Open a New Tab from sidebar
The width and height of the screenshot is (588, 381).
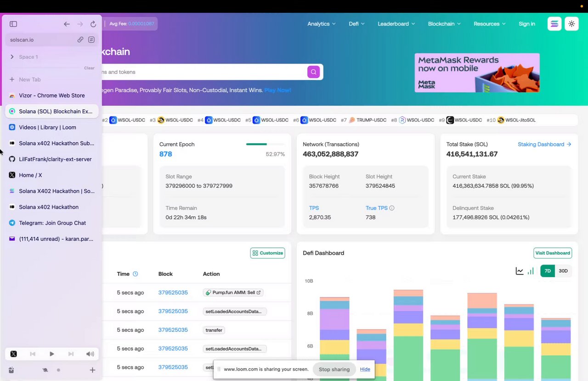[x=51, y=79]
